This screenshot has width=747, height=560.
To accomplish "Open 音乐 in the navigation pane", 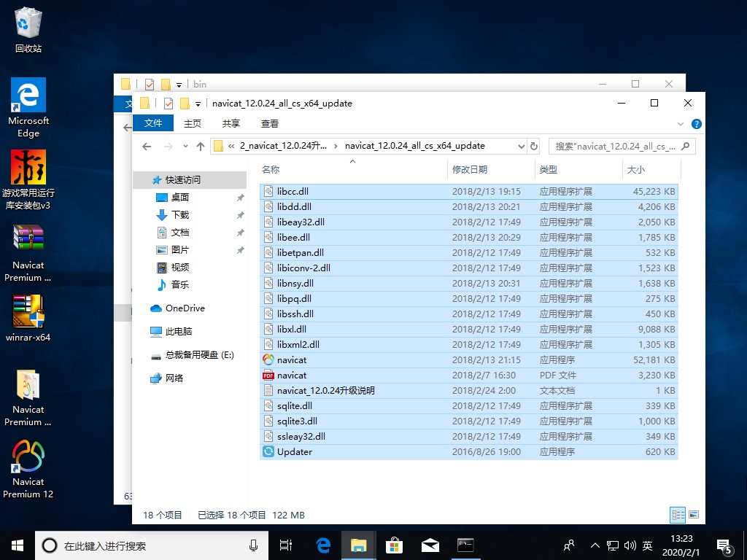I will coord(180,284).
